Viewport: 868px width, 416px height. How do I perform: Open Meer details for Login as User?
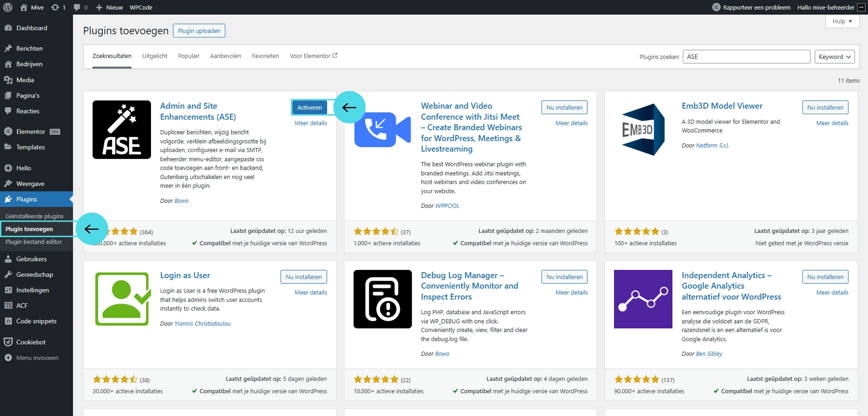point(311,293)
